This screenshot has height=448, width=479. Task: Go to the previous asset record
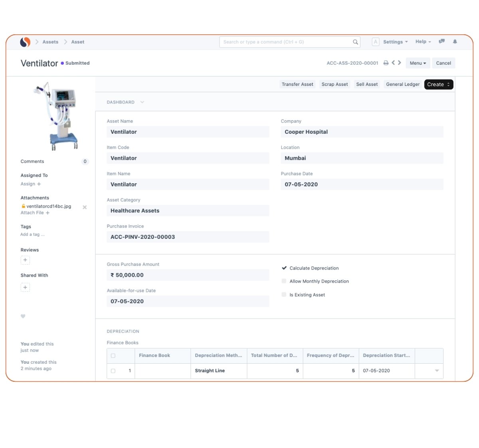coord(393,63)
